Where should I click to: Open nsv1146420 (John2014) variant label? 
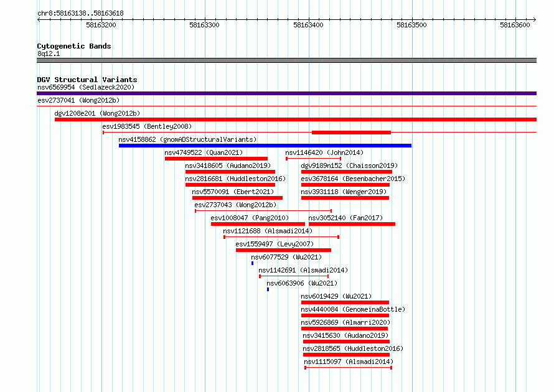[324, 152]
